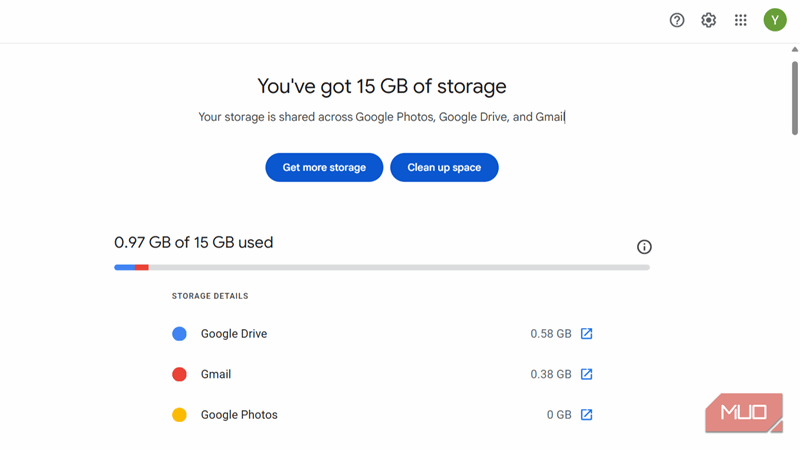Click the Get more storage button
Screen dimensions: 800x450
pos(324,167)
